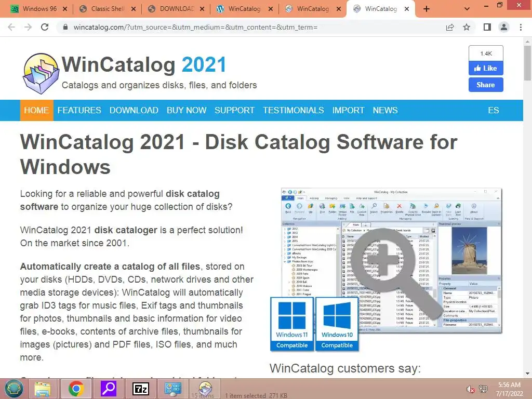Open the TESTIMONIALS page
The image size is (532, 399).
coord(293,110)
